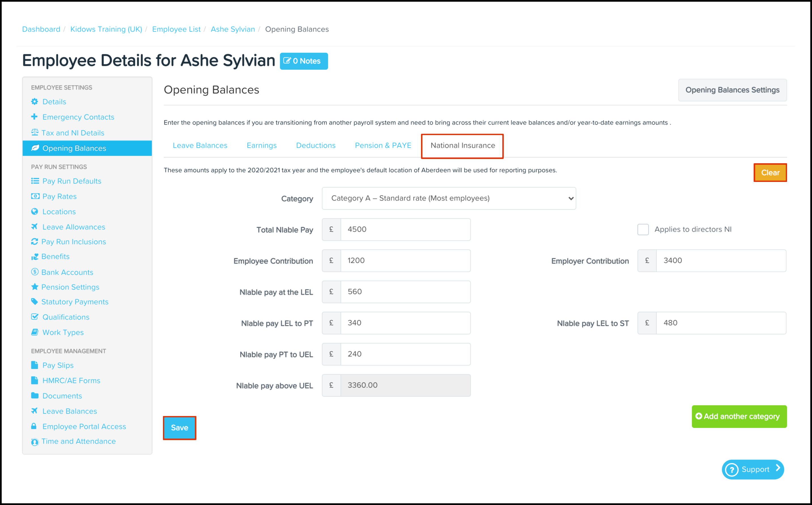Click the gear icon beside Details
812x505 pixels.
[x=34, y=101]
